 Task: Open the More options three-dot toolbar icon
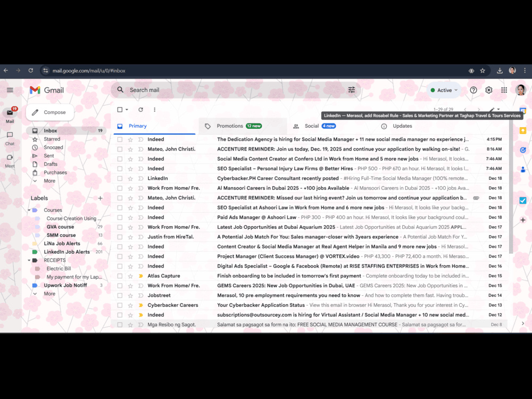(154, 110)
